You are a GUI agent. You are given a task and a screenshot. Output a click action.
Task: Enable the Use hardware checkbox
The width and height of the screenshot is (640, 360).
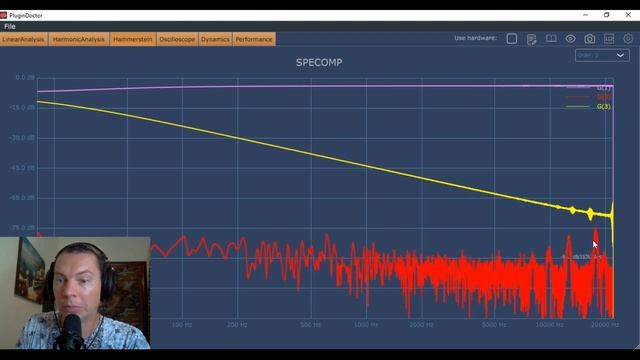tap(511, 39)
